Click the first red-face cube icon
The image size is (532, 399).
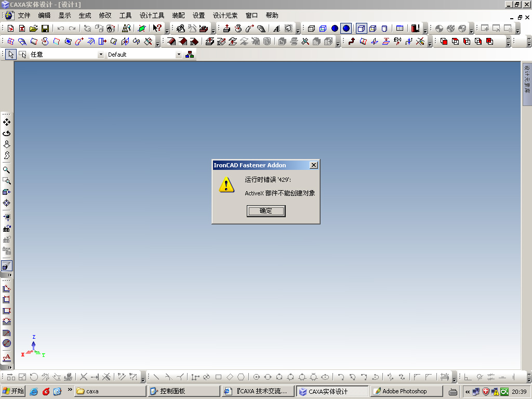[x=444, y=42]
